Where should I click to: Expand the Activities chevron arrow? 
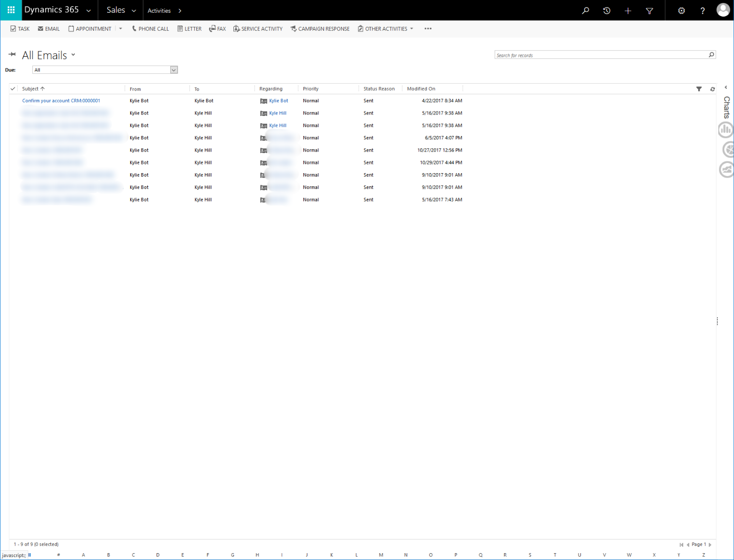click(x=180, y=10)
